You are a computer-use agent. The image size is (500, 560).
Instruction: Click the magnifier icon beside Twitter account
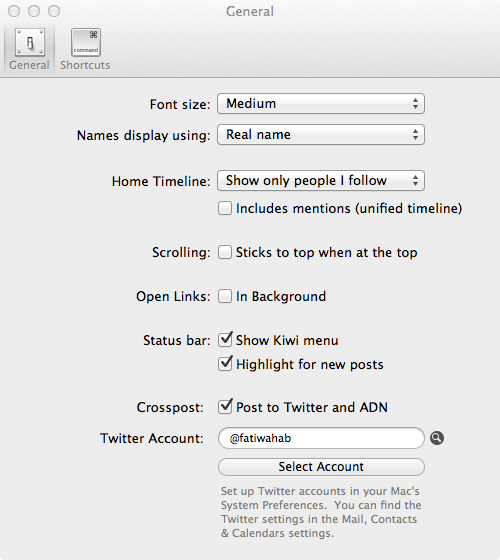pyautogui.click(x=437, y=438)
